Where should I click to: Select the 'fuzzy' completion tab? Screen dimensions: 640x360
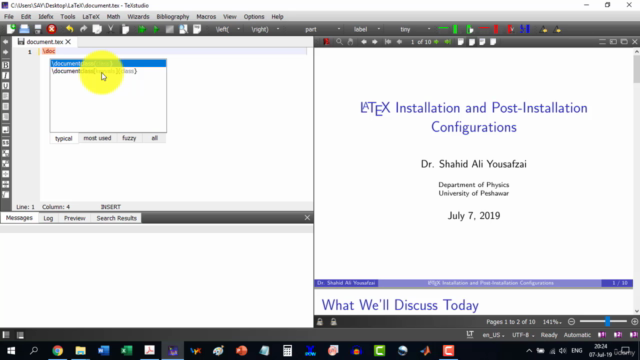pos(129,138)
